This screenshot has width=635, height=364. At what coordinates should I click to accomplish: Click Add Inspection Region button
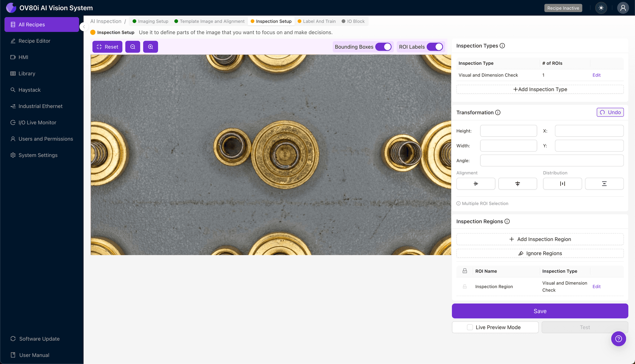(540, 239)
